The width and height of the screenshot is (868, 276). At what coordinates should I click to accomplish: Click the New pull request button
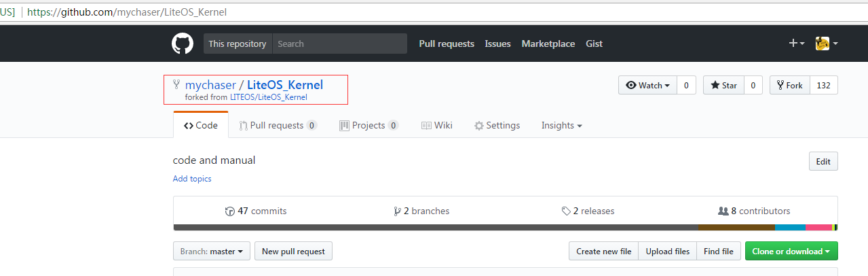pos(293,252)
